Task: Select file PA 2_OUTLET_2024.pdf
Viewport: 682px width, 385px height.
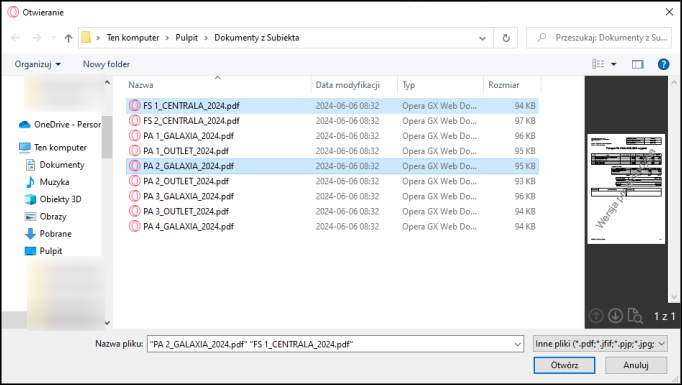Action: pyautogui.click(x=332, y=181)
